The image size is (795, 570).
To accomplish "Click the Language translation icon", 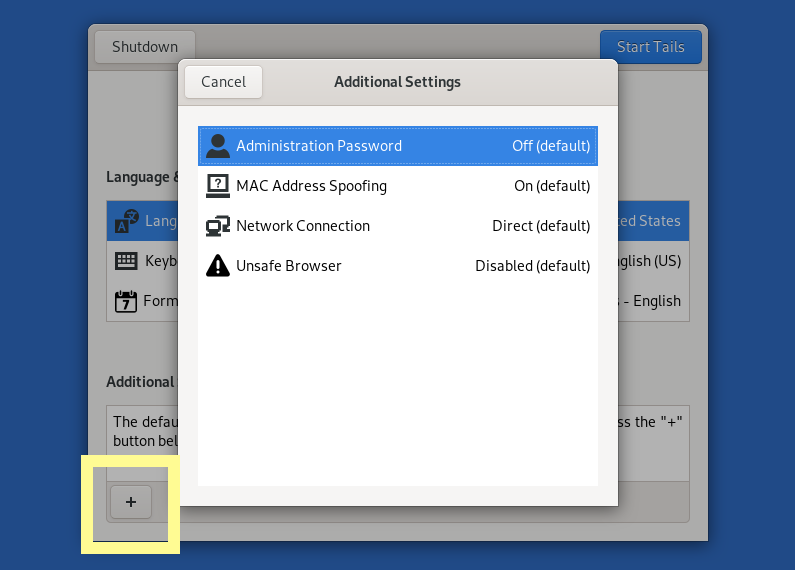I will coord(127,221).
